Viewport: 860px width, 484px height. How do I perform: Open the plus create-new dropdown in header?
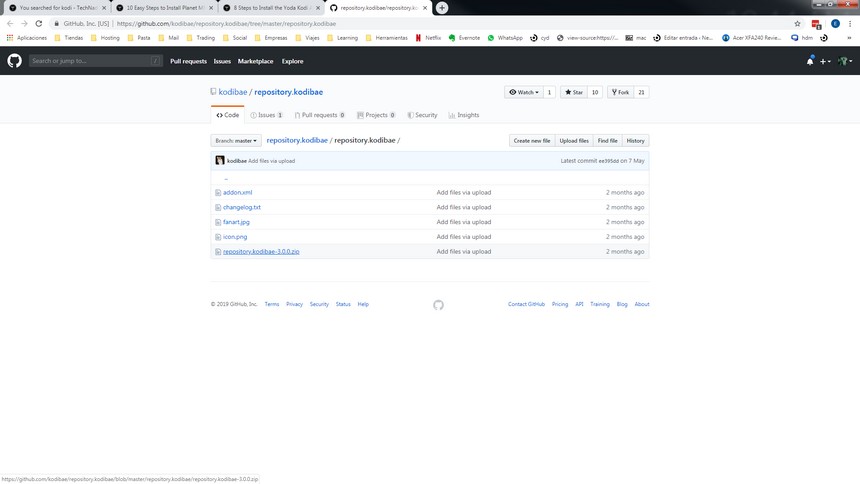click(825, 61)
